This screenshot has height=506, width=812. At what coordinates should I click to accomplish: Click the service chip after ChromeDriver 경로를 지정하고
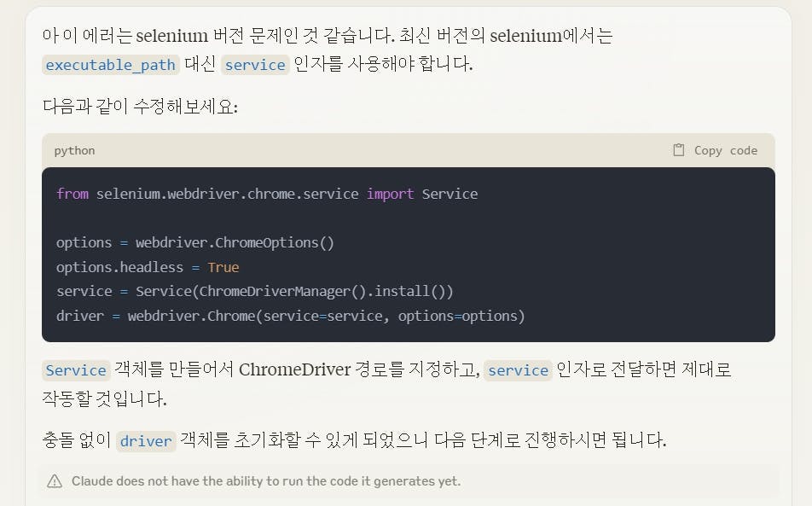pos(518,370)
